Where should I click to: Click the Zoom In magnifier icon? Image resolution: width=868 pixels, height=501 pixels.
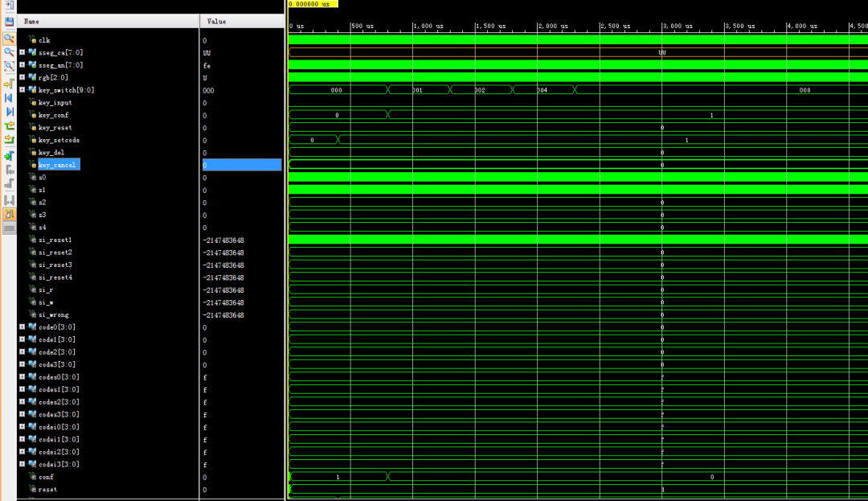[x=10, y=38]
